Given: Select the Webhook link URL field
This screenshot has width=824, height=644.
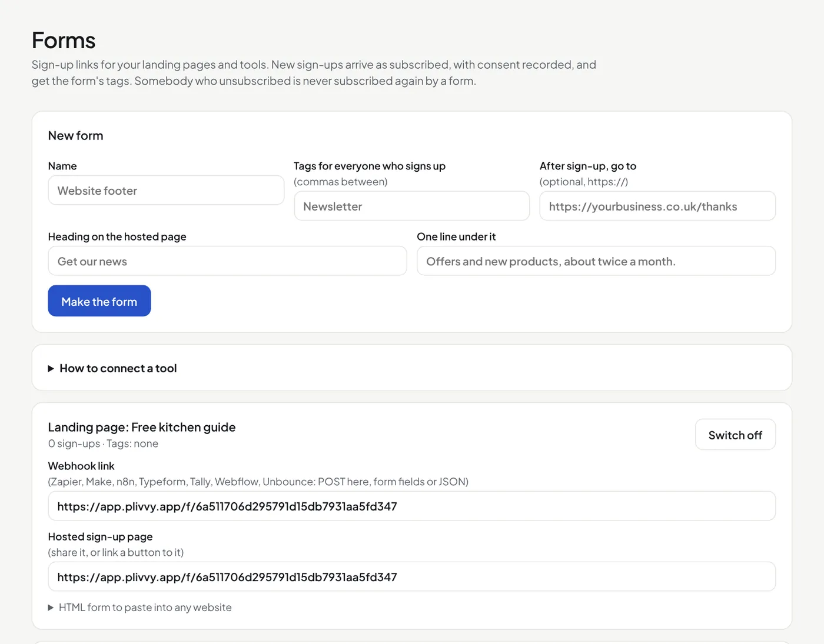Looking at the screenshot, I should click(x=412, y=506).
